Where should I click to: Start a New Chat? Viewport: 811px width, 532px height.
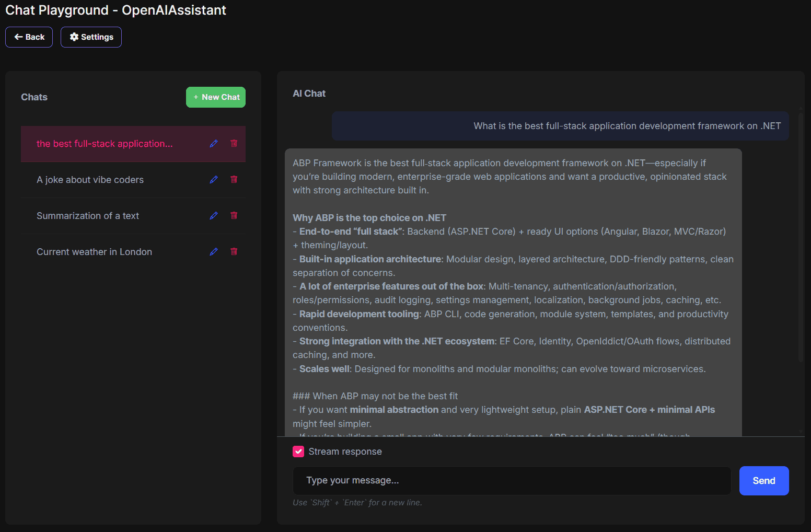point(215,97)
